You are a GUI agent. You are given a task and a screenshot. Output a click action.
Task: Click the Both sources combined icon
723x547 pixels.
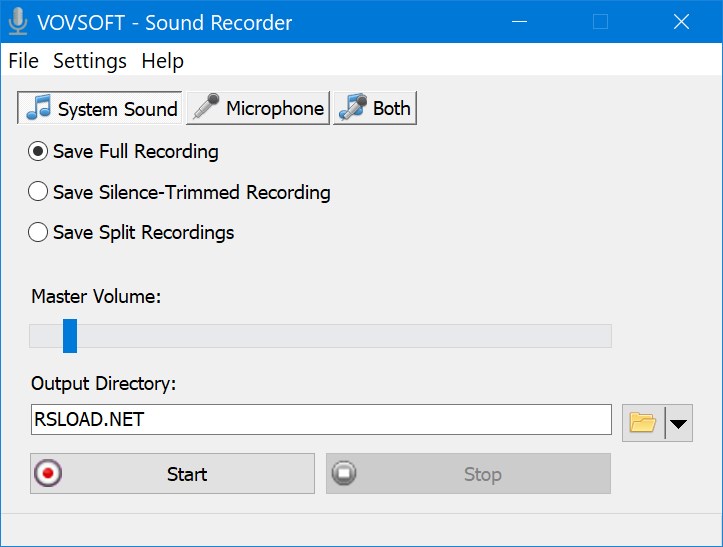click(352, 108)
